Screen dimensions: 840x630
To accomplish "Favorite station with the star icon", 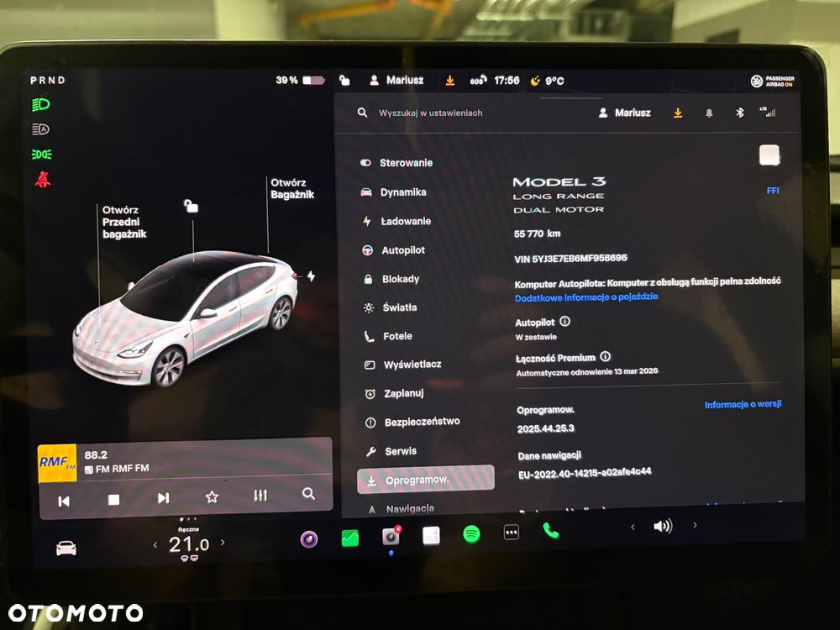I will 213,497.
